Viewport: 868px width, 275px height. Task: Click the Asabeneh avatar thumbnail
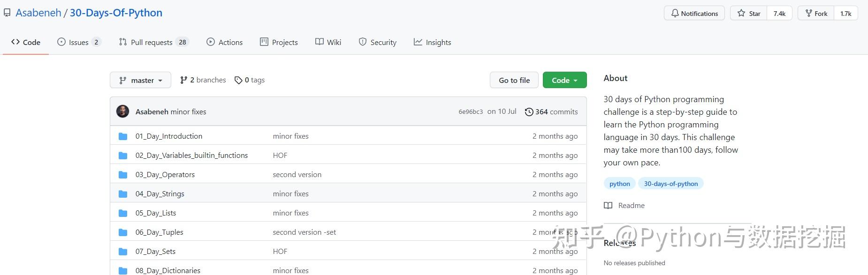pyautogui.click(x=123, y=111)
